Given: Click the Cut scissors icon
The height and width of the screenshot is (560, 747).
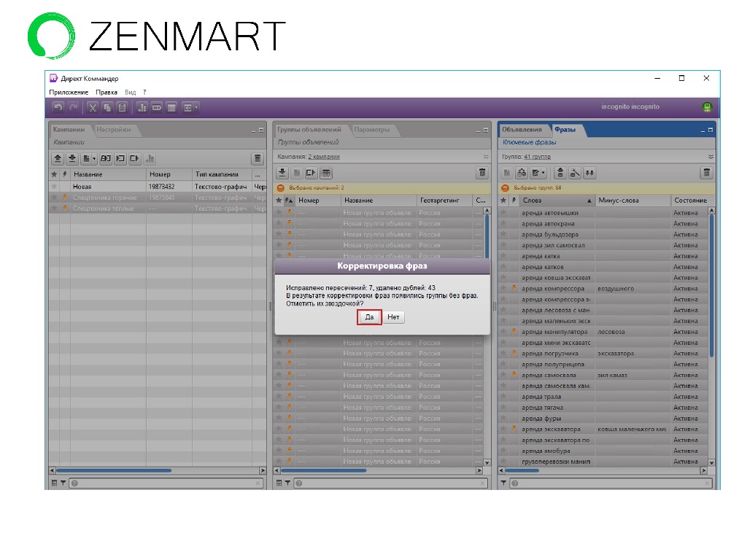Looking at the screenshot, I should (93, 108).
